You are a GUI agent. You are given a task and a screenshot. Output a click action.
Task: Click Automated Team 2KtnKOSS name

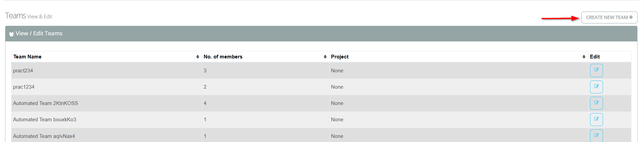coord(45,103)
